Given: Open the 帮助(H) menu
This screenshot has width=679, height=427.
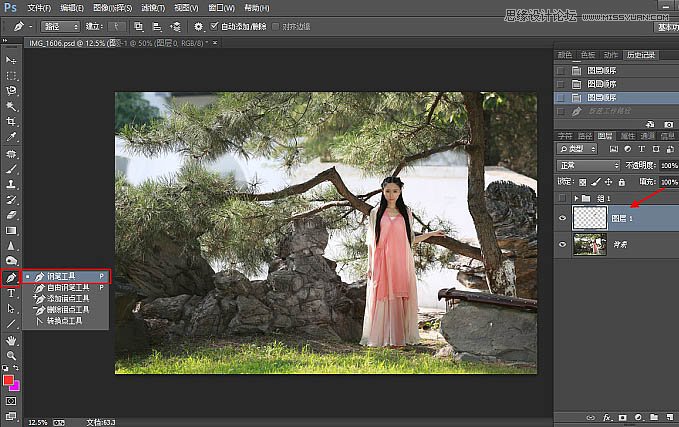Looking at the screenshot, I should (x=256, y=8).
